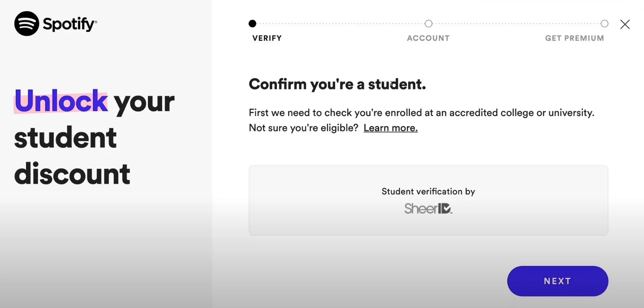Click the filled Verify step dot
644x308 pixels.
252,23
